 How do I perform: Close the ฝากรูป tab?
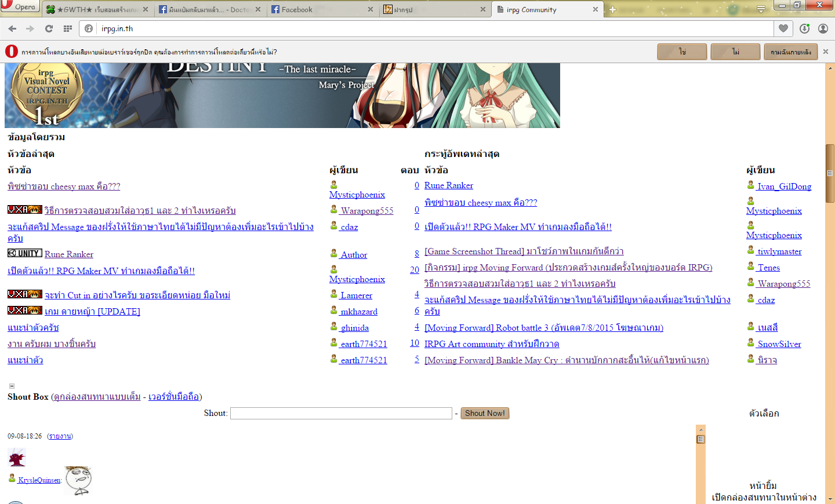482,9
